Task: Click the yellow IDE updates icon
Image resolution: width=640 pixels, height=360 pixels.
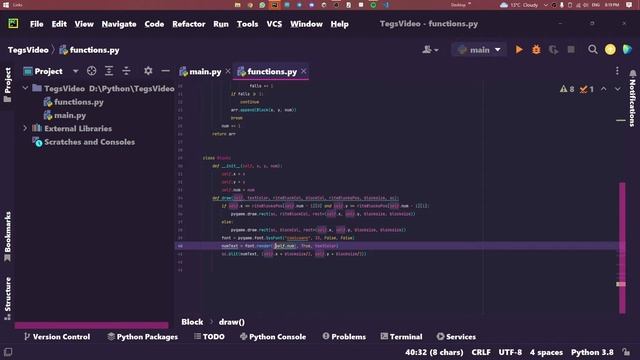Action: click(x=610, y=50)
